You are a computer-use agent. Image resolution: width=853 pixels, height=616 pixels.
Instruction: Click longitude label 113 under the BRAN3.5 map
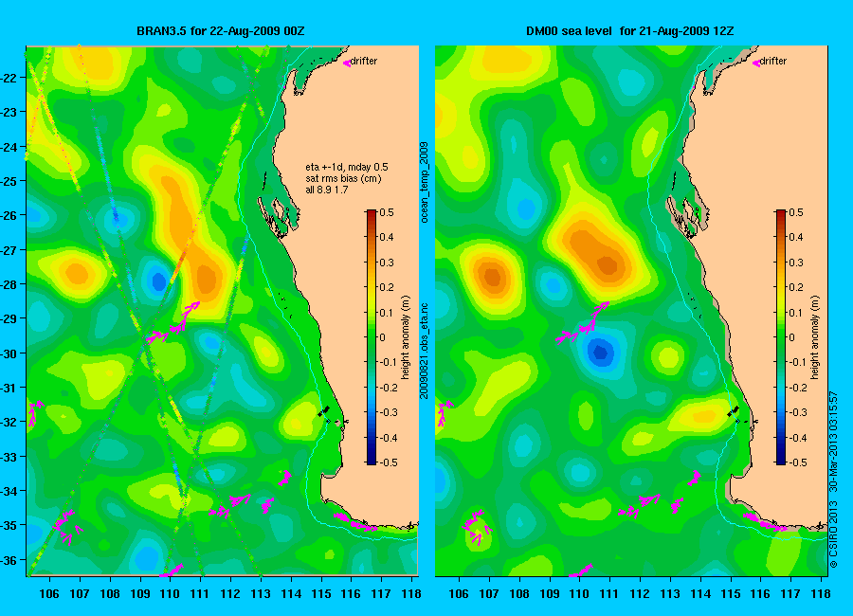(x=261, y=593)
